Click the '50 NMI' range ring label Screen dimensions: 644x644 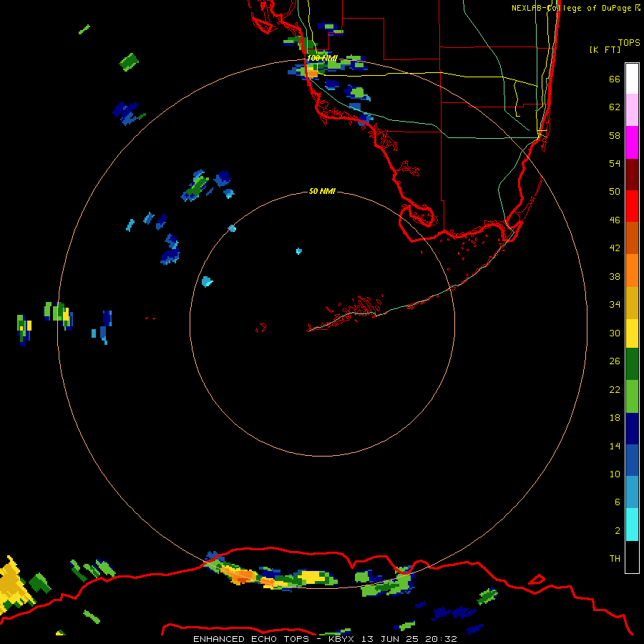(x=322, y=191)
